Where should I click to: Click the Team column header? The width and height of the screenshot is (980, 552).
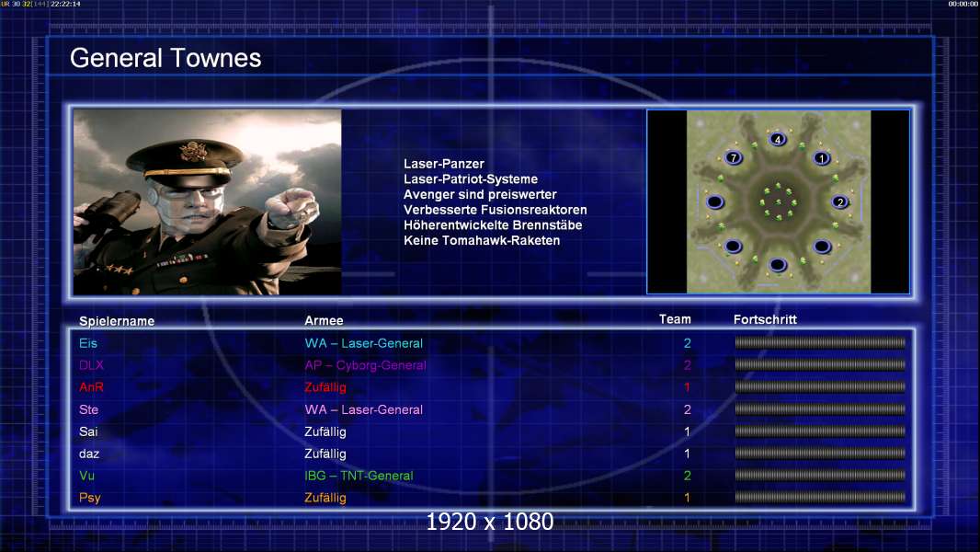(x=675, y=319)
